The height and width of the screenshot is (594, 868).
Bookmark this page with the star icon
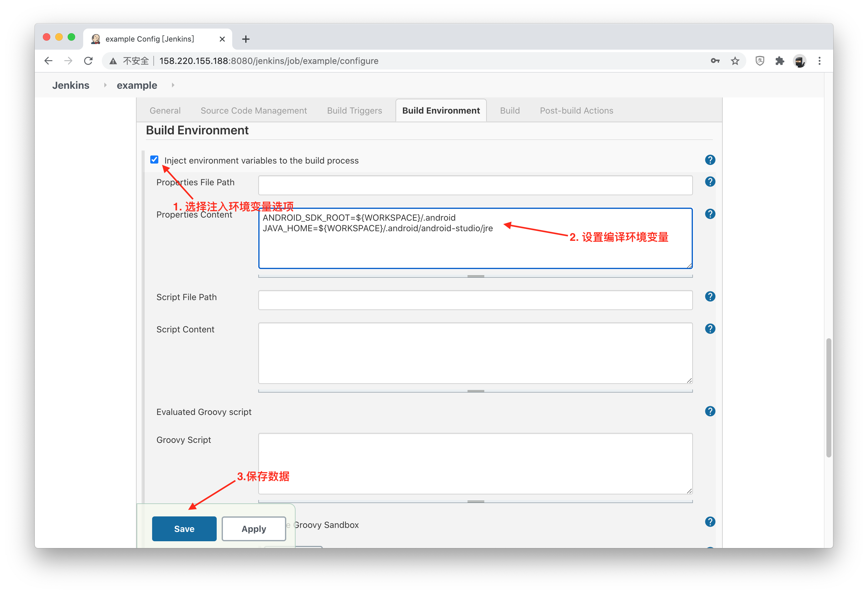coord(735,61)
